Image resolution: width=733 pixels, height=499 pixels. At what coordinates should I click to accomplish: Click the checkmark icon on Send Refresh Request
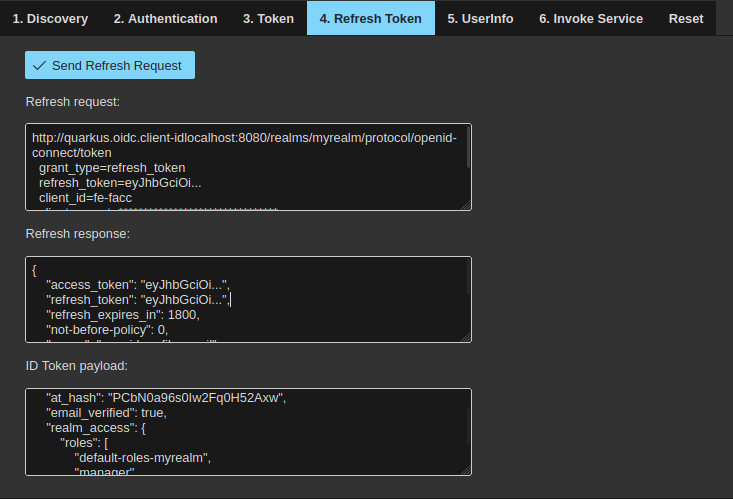click(x=40, y=65)
